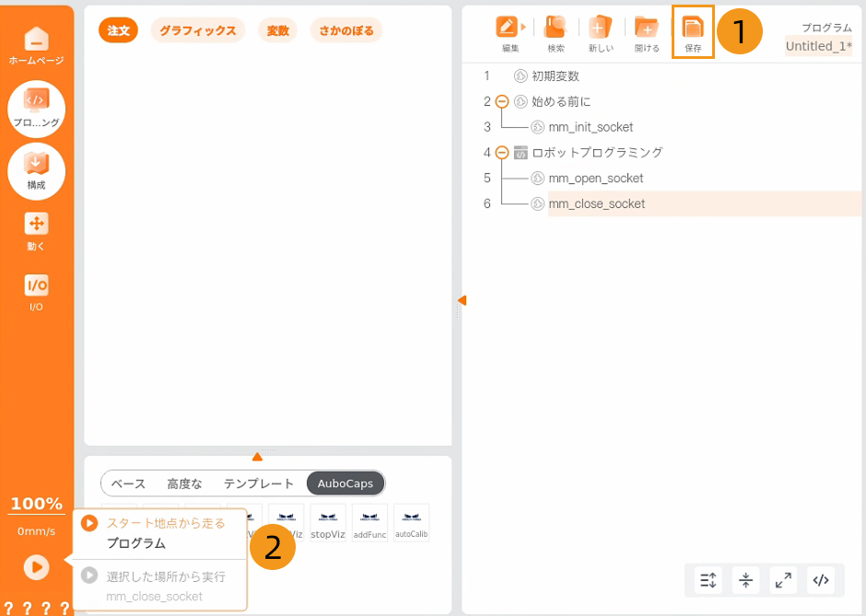
Task: Add the autoCalib command block
Action: coord(412,523)
